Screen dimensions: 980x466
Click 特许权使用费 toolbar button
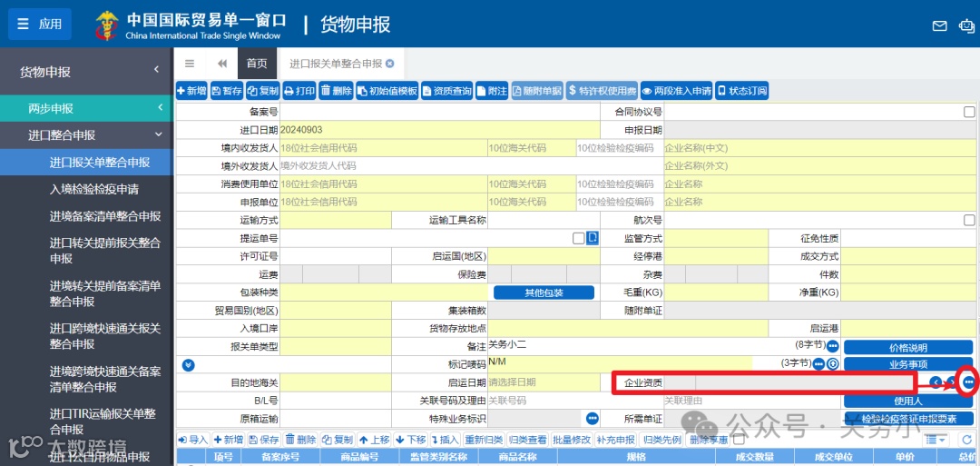tap(602, 91)
